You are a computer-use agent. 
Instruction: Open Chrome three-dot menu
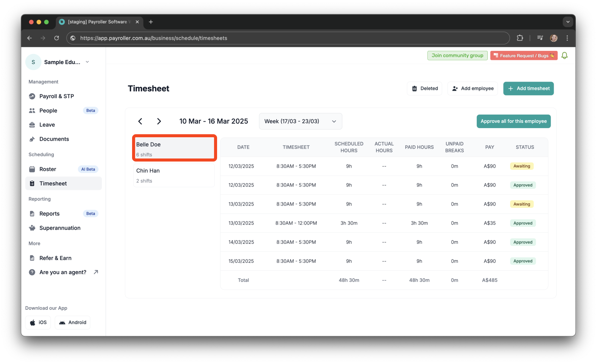[x=567, y=38]
